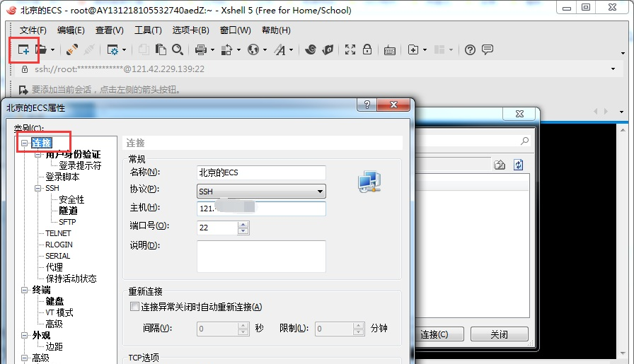Select VT 模式 tree item

pos(59,312)
